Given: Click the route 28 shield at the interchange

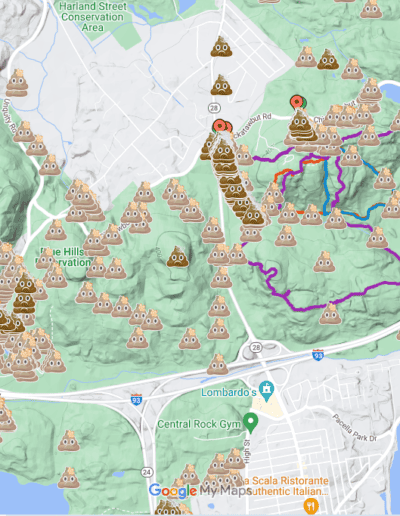Looking at the screenshot, I should pos(256,348).
